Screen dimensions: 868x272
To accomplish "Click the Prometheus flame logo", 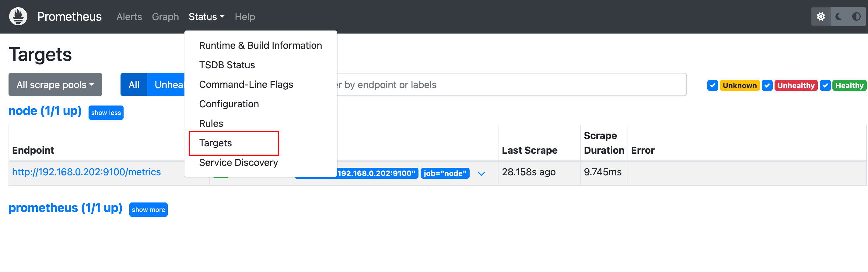I will click(18, 16).
